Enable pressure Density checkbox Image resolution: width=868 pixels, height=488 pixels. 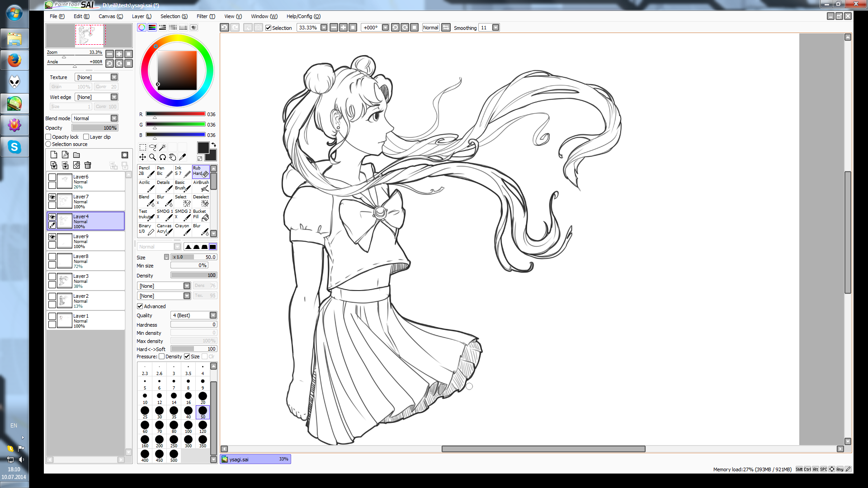(x=162, y=357)
